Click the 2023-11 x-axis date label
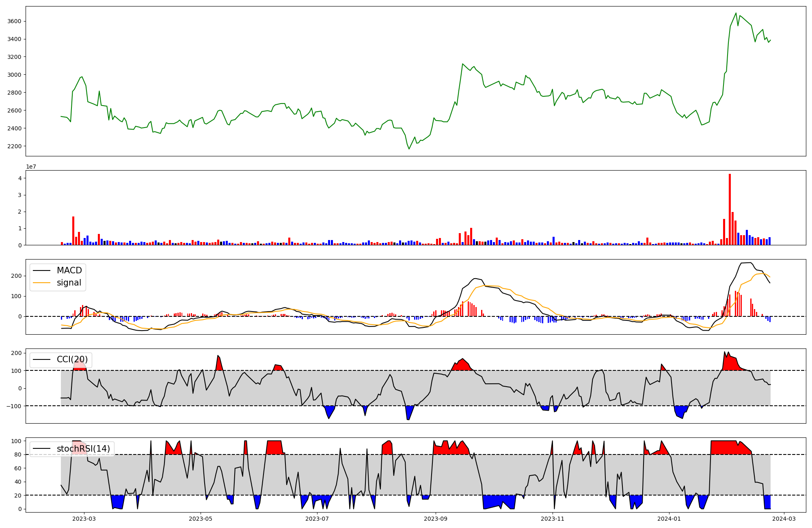The height and width of the screenshot is (528, 812). coord(553,519)
